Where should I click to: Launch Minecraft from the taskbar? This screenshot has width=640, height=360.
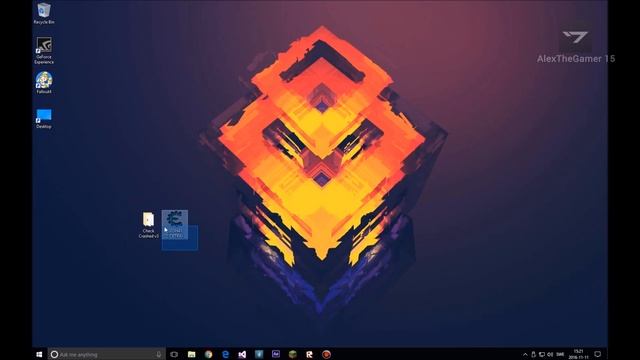pyautogui.click(x=293, y=354)
